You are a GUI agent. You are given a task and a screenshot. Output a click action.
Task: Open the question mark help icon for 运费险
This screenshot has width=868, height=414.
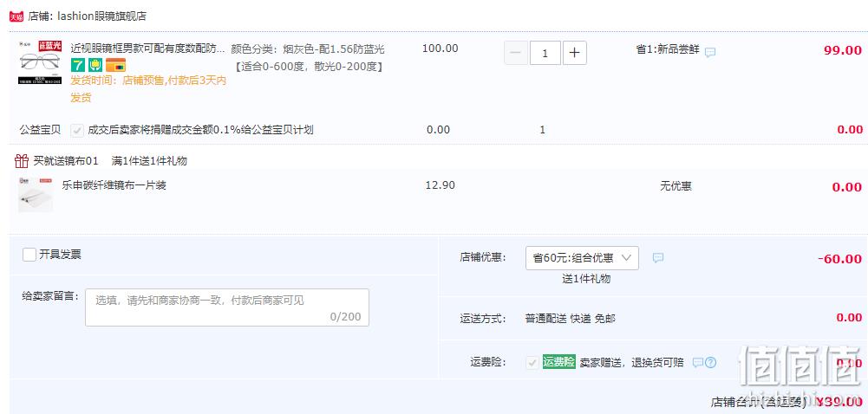(711, 363)
